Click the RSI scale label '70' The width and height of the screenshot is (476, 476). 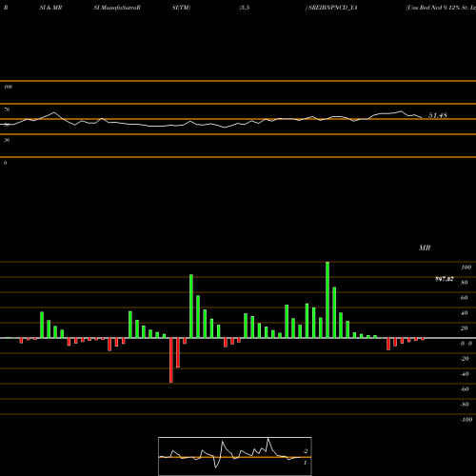pos(7,109)
